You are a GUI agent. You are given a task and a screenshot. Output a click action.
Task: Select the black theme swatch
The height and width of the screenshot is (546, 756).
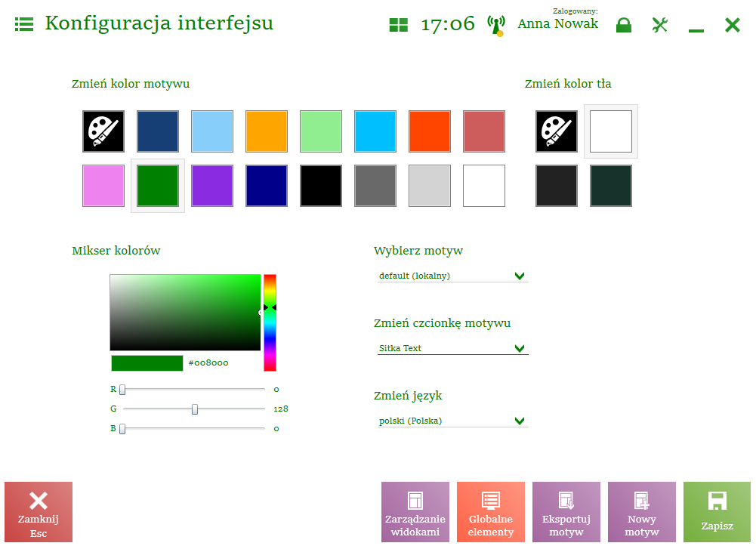pyautogui.click(x=321, y=186)
